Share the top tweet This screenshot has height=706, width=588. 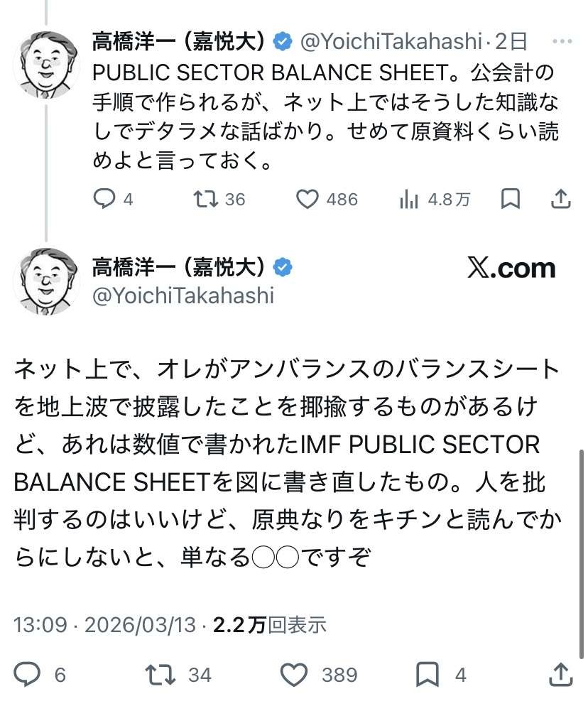561,200
